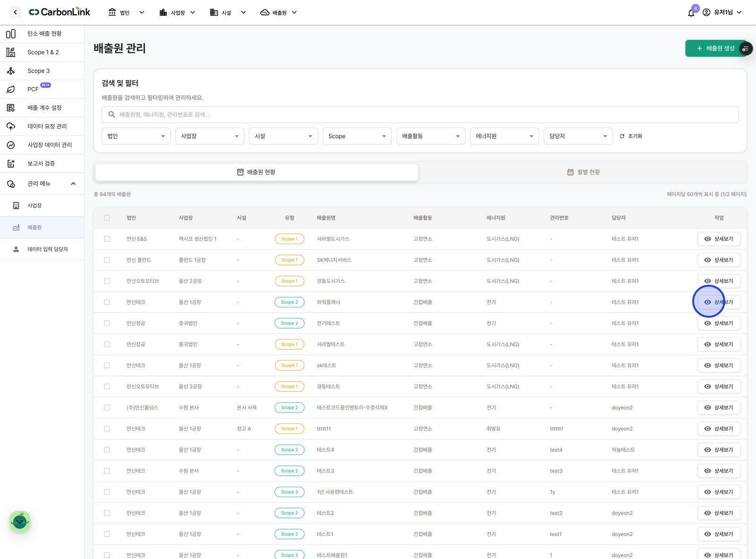Image resolution: width=756 pixels, height=559 pixels.
Task: Focus the 배출원명 search input field
Action: tap(420, 114)
